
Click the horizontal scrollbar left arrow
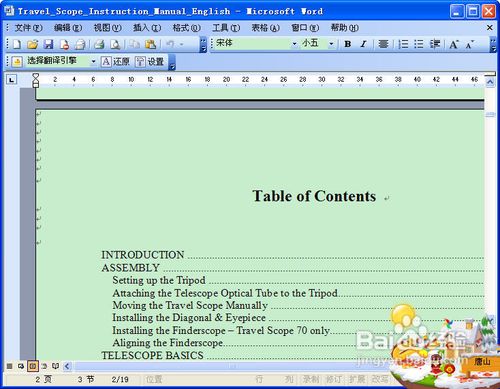click(x=67, y=366)
